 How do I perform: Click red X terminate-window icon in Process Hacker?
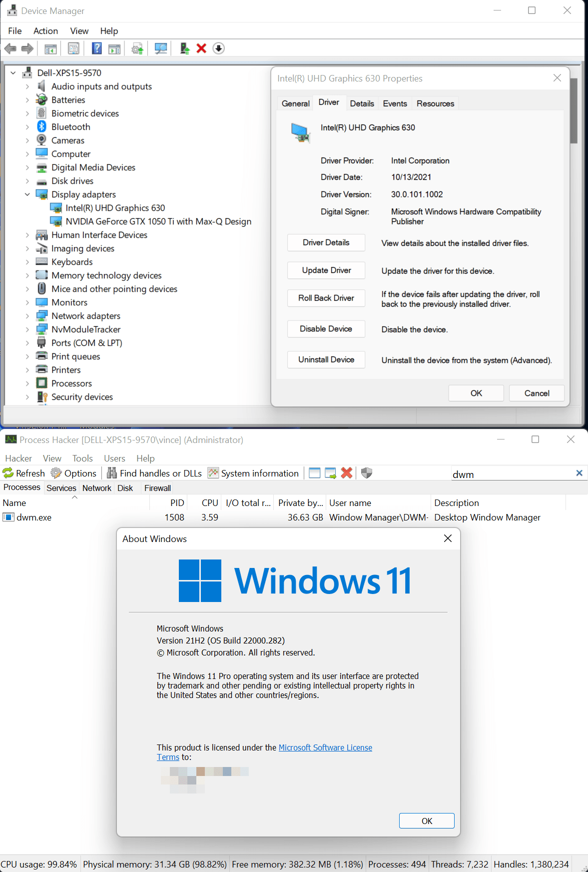point(347,473)
